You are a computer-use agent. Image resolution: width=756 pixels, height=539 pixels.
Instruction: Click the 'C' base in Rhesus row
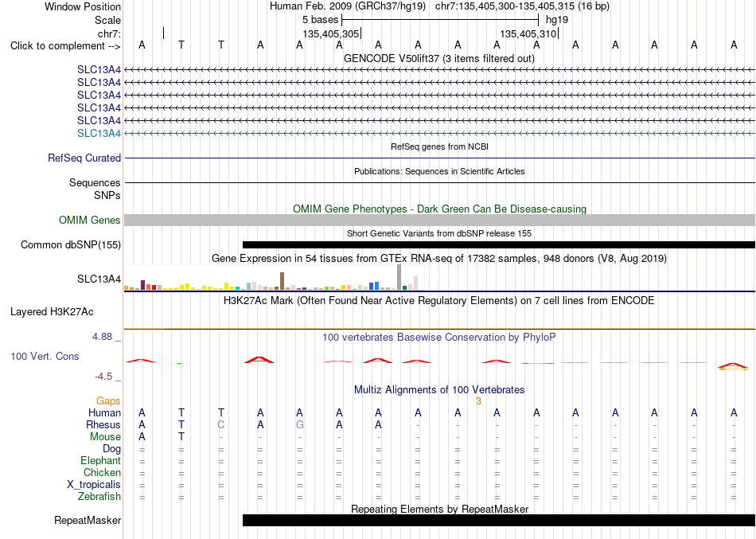(x=220, y=424)
